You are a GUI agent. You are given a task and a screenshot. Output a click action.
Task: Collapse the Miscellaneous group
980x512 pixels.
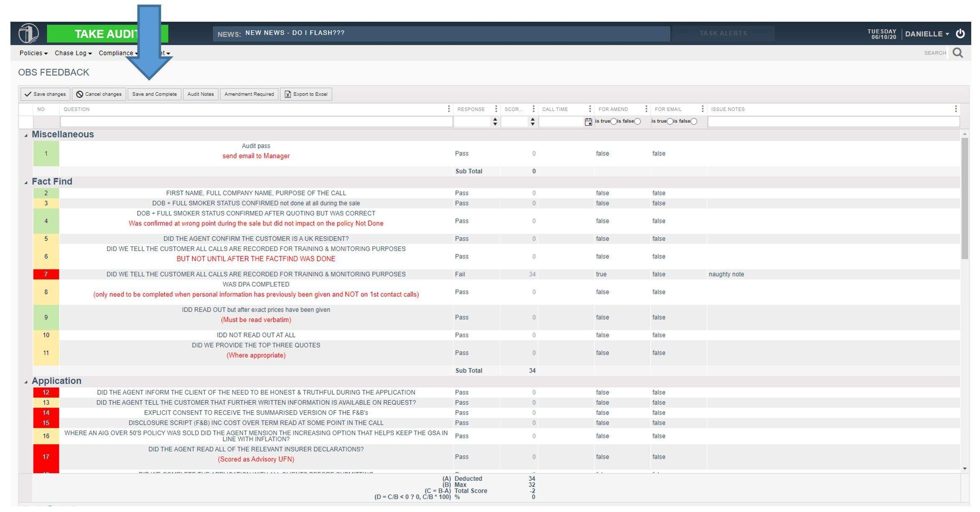(26, 135)
